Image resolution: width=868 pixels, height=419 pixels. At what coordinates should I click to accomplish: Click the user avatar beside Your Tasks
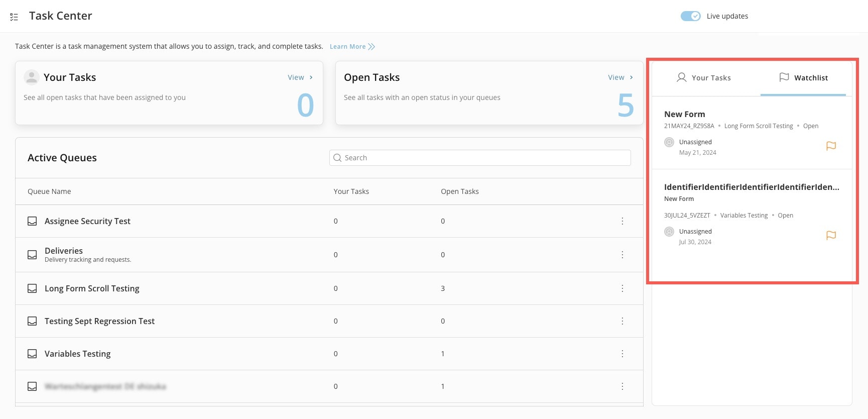[x=32, y=77]
